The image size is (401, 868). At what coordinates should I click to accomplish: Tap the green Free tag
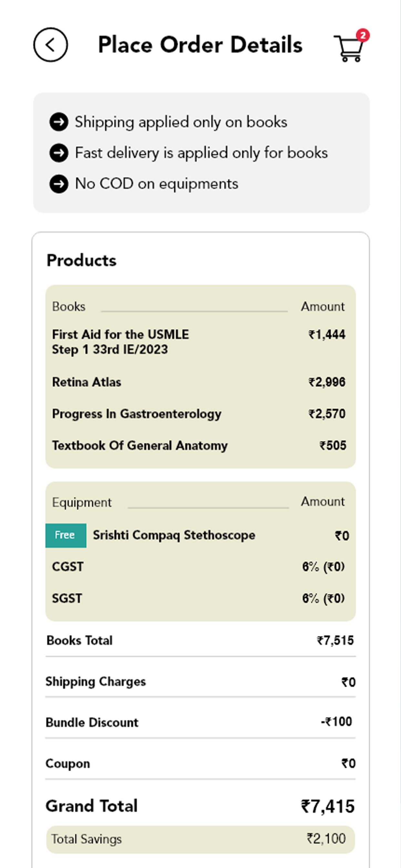tap(66, 535)
